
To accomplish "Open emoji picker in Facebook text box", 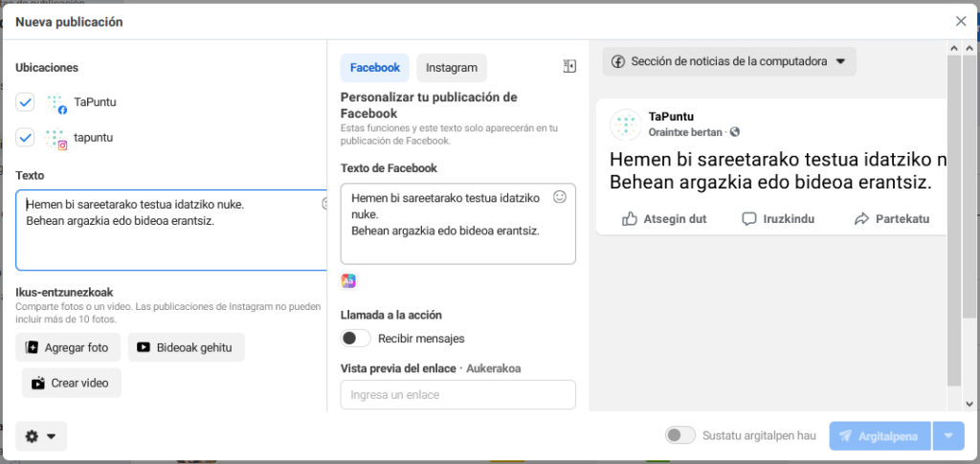I will [x=559, y=197].
